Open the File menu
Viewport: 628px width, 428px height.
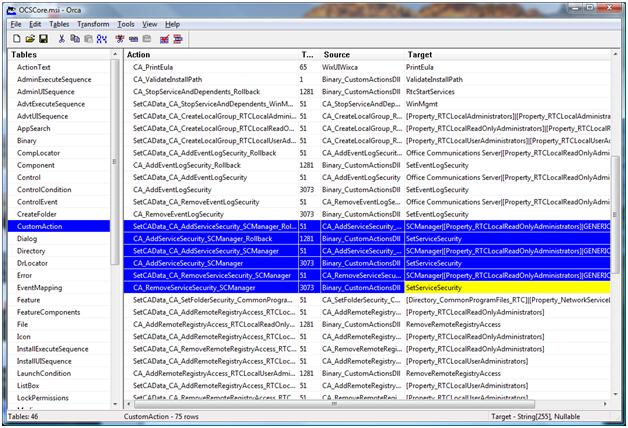click(16, 24)
